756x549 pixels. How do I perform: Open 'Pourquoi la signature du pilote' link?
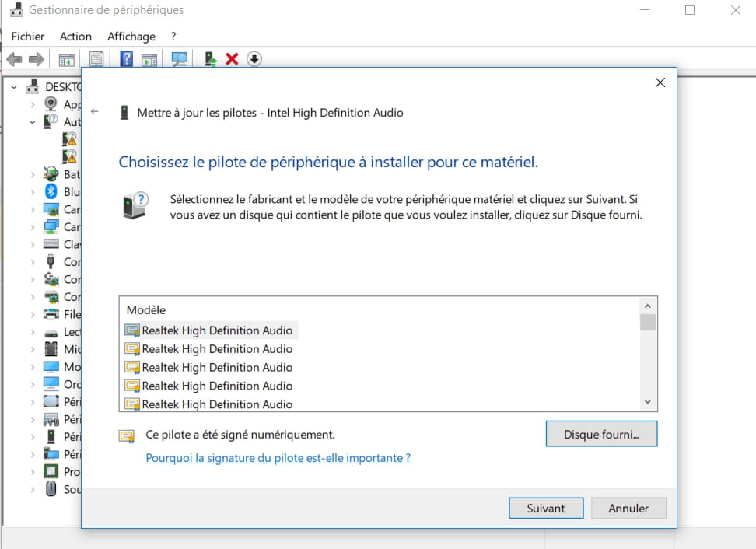tap(278, 458)
